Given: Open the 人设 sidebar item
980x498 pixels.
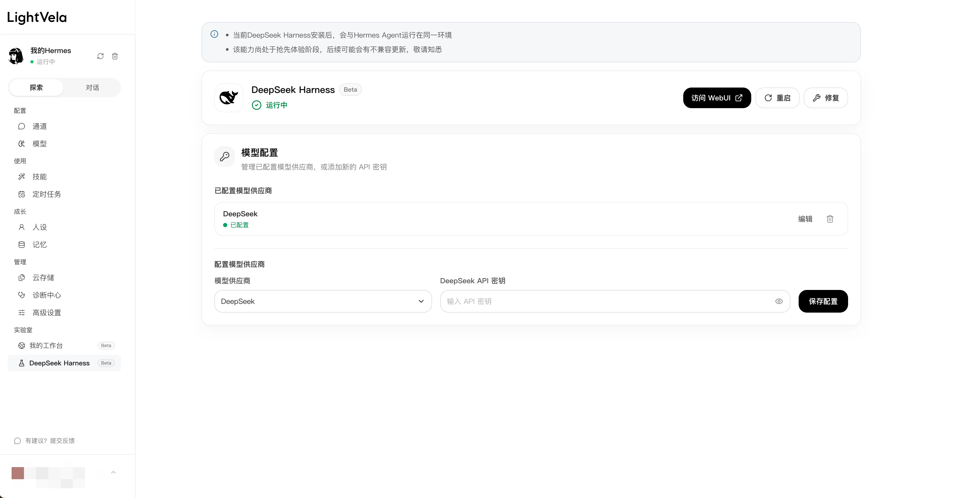Looking at the screenshot, I should pyautogui.click(x=64, y=227).
